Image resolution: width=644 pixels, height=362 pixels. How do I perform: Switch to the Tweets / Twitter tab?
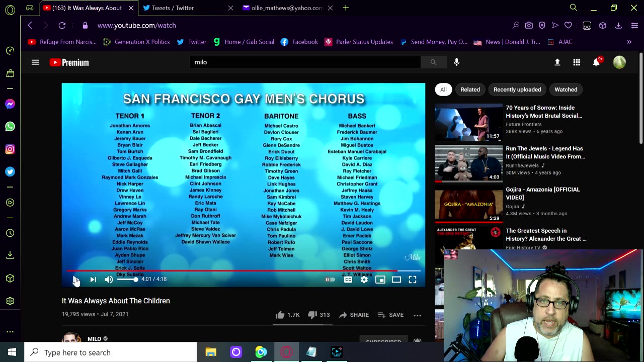(182, 8)
